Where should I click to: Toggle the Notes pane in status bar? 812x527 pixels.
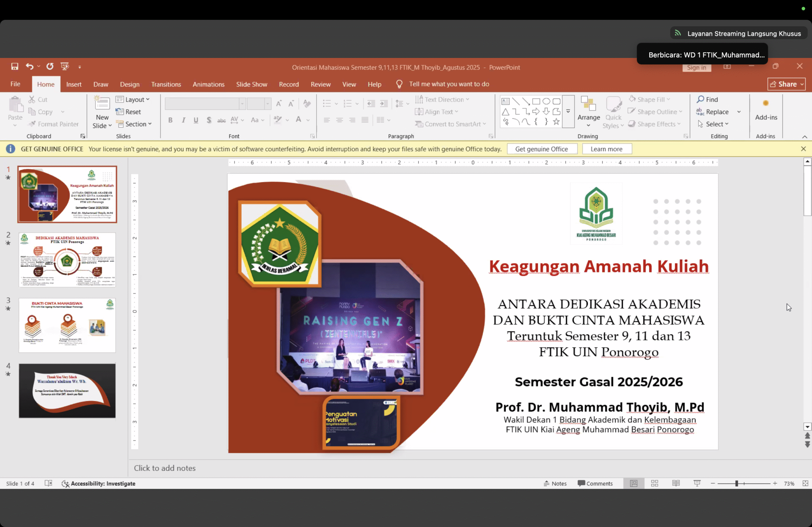point(555,483)
